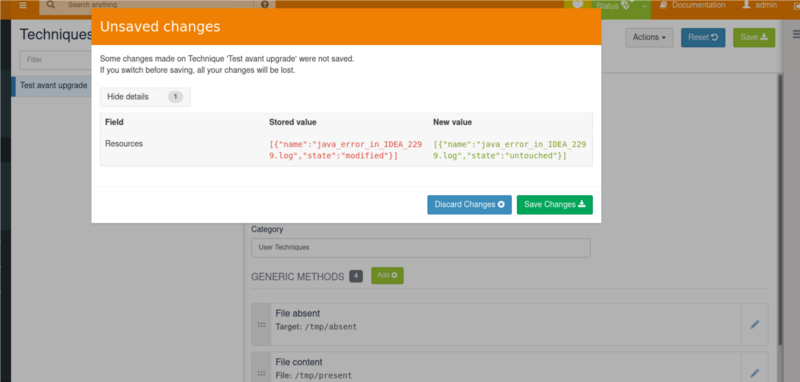The width and height of the screenshot is (800, 382).
Task: Click the 'Resources' field cell
Action: (124, 144)
